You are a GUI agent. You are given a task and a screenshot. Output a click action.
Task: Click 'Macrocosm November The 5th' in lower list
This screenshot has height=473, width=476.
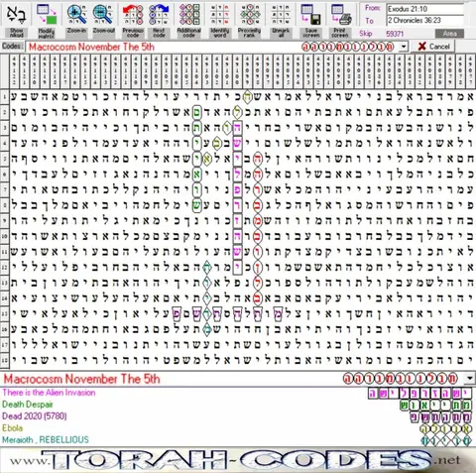[x=81, y=379]
